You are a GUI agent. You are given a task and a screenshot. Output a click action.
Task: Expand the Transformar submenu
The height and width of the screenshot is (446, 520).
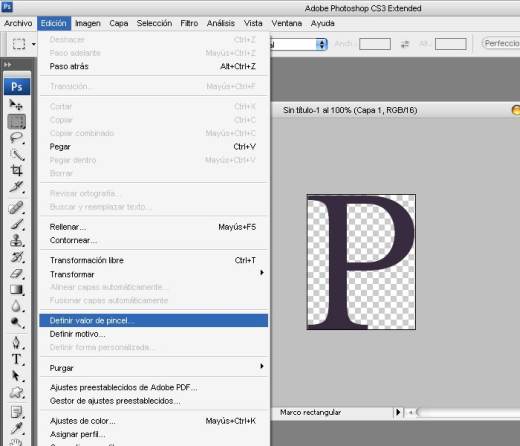coord(153,274)
